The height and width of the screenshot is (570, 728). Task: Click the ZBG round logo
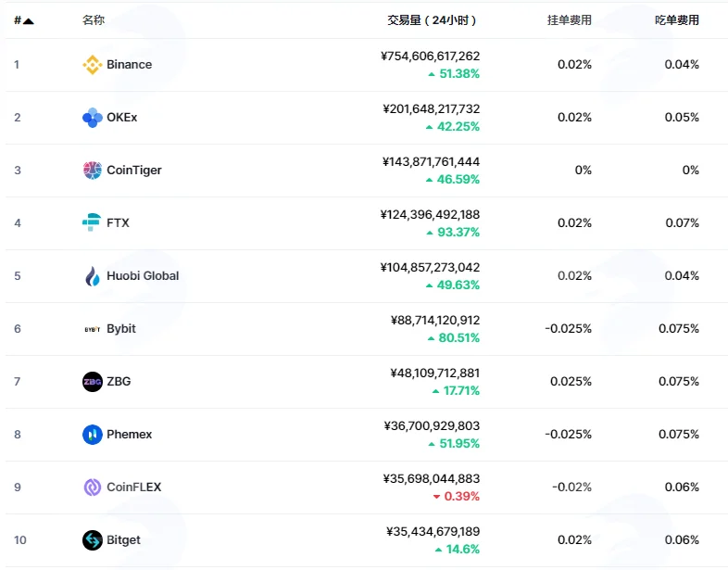pos(93,382)
